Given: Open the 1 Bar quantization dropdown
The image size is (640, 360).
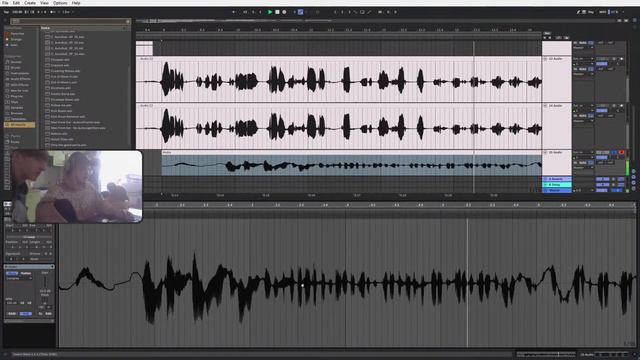Looking at the screenshot, I should [x=67, y=12].
